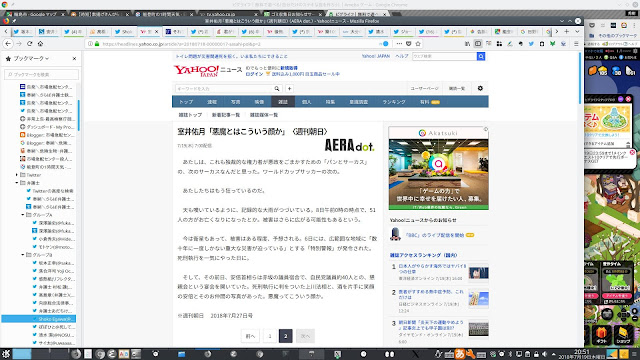640x360 pixels.
Task: Close the active Yahoo news tab
Action: (156, 31)
